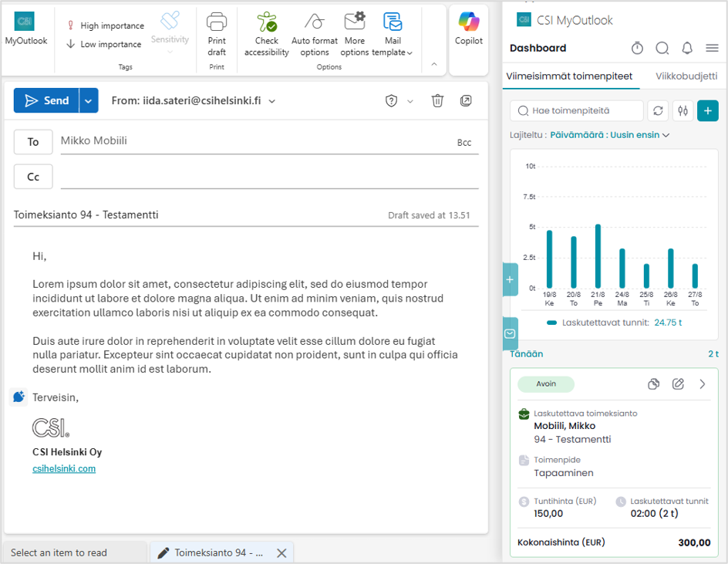Toggle Low importance tag
This screenshot has width=728, height=564.
coord(104,44)
